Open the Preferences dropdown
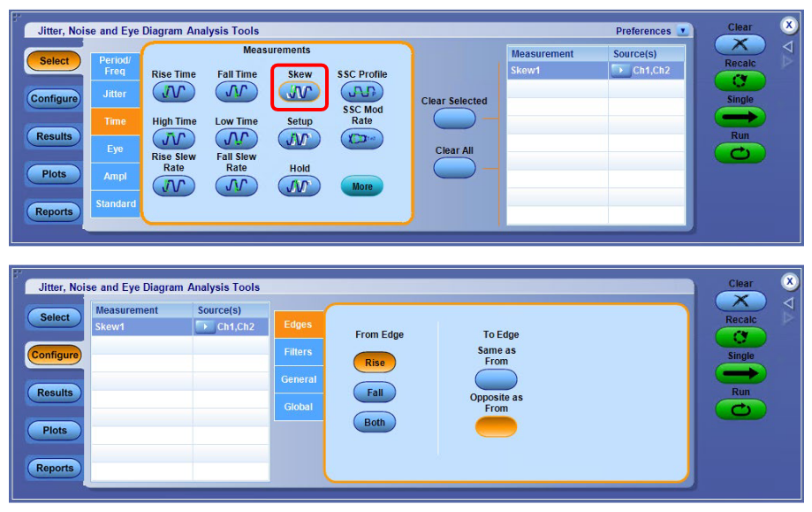Image resolution: width=812 pixels, height=512 pixels. click(x=680, y=30)
